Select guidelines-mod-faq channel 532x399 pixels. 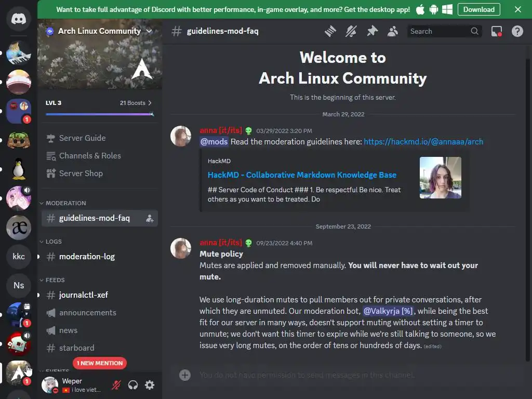[x=100, y=218]
